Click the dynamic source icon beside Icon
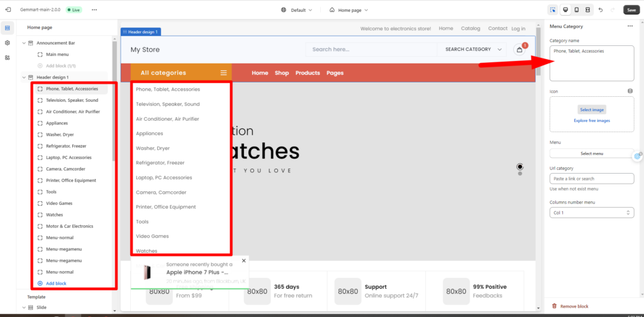The image size is (644, 317). 630,91
